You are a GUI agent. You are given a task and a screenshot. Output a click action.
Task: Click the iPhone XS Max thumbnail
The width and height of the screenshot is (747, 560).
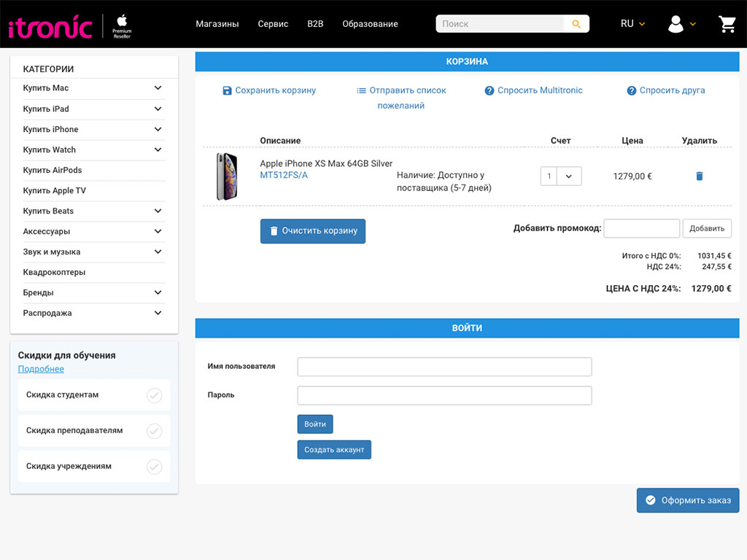(x=227, y=176)
